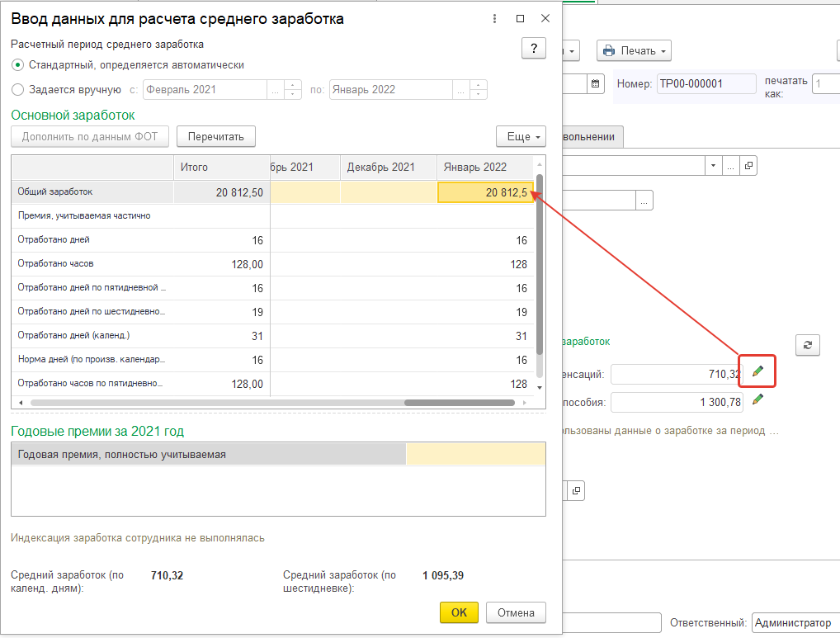Open the help question mark button
840x638 pixels.
534,48
